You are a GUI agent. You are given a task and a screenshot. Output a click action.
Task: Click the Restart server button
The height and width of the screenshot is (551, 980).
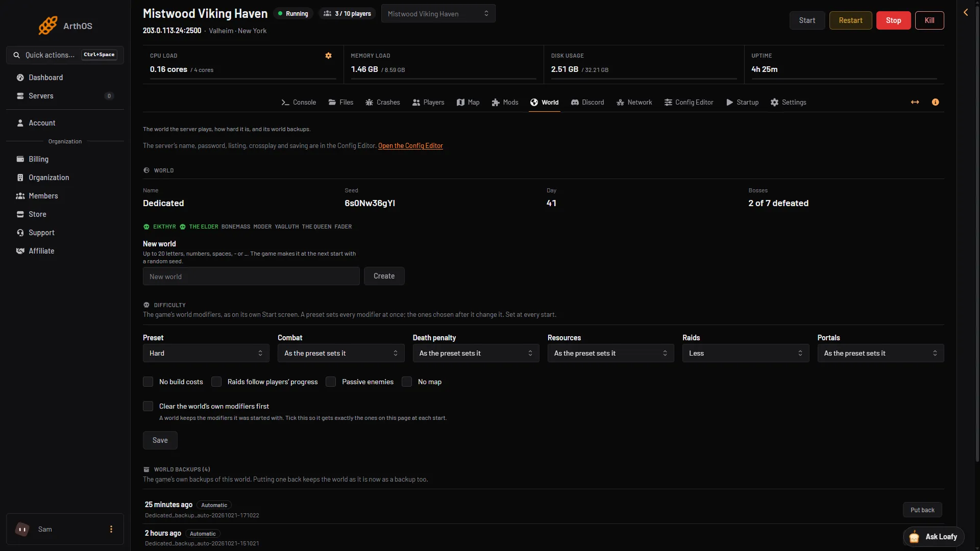[x=850, y=20]
